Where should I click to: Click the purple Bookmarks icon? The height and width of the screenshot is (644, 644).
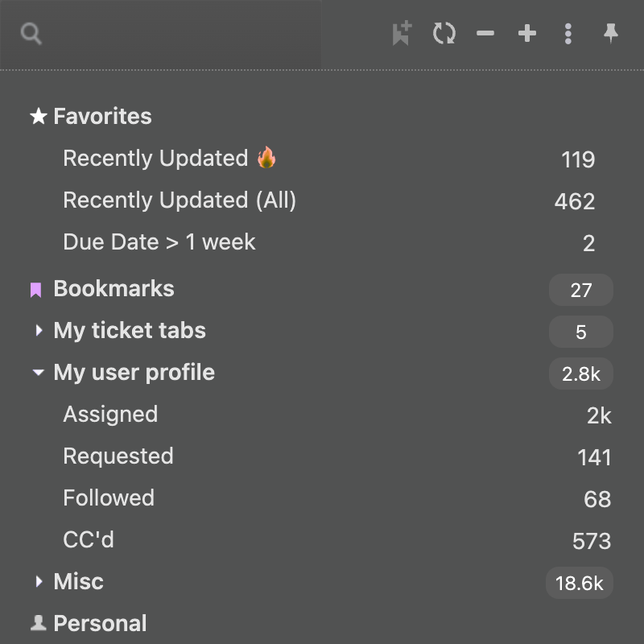[35, 290]
